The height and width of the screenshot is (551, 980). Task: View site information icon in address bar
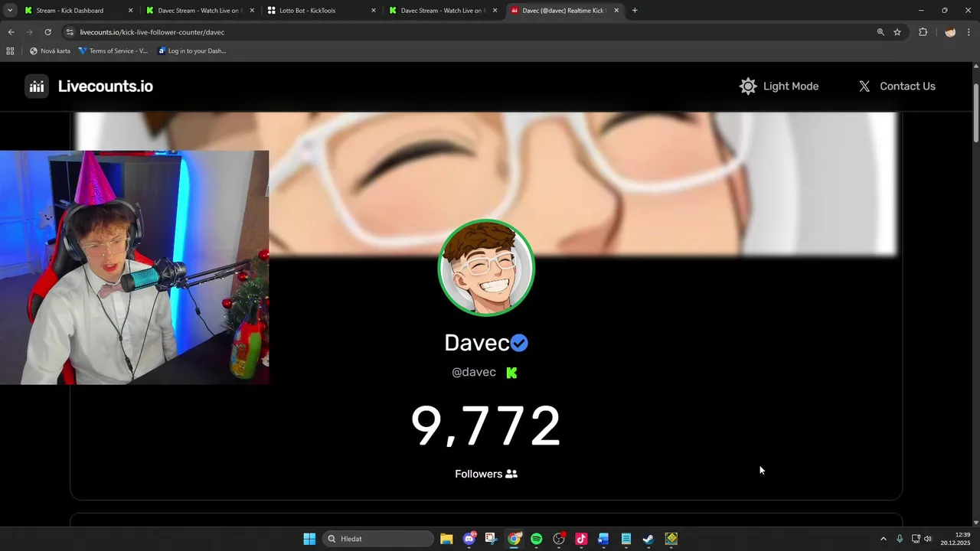click(x=70, y=32)
